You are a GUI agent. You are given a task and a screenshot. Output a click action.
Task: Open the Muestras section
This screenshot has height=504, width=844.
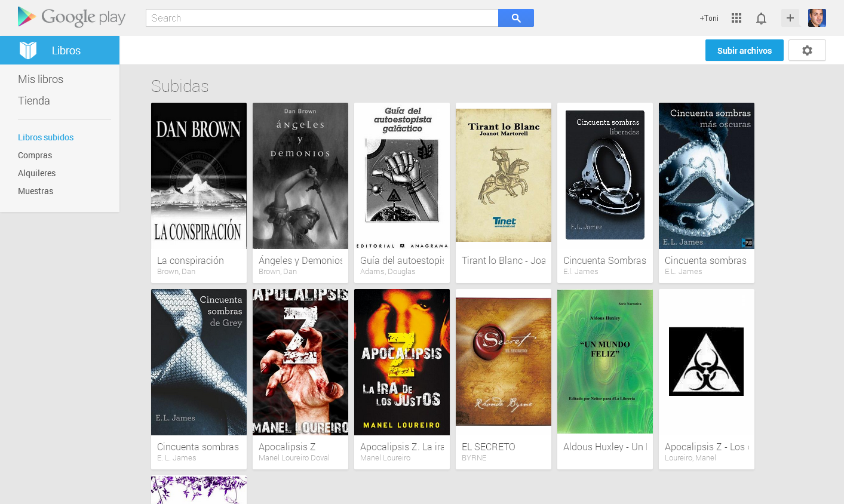point(36,190)
